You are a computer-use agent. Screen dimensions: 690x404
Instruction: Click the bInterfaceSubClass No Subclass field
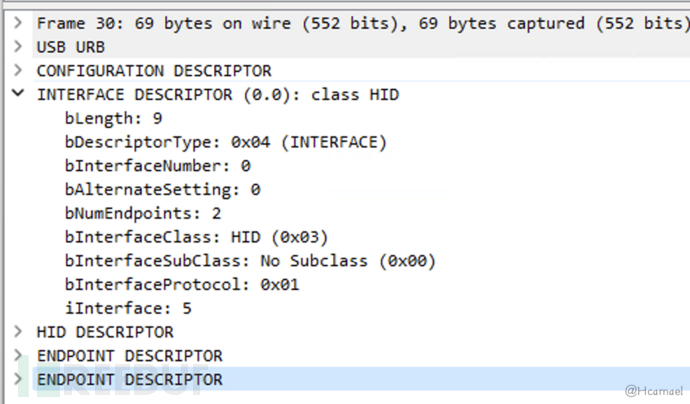pyautogui.click(x=250, y=260)
